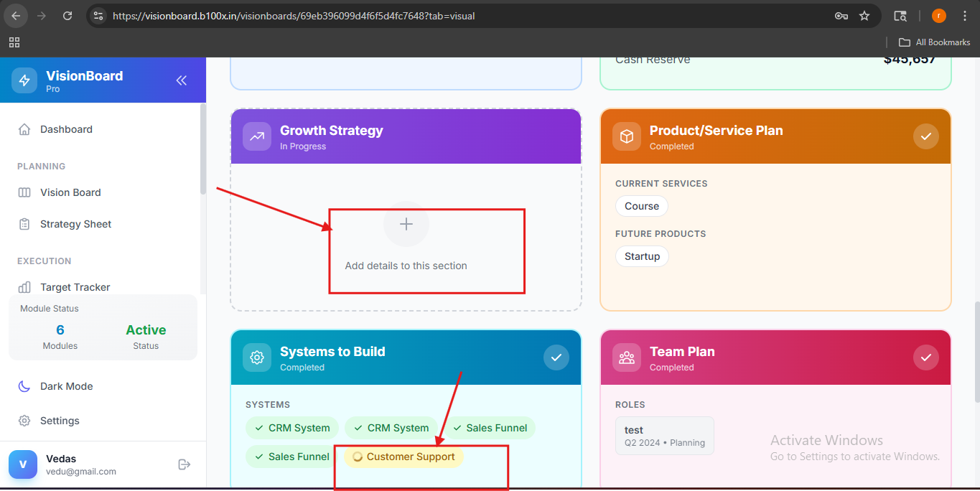Click the browser back arrow

pyautogui.click(x=16, y=16)
